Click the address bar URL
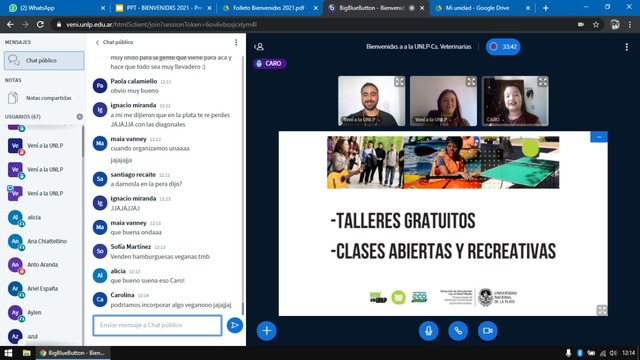The image size is (640, 360). [161, 24]
